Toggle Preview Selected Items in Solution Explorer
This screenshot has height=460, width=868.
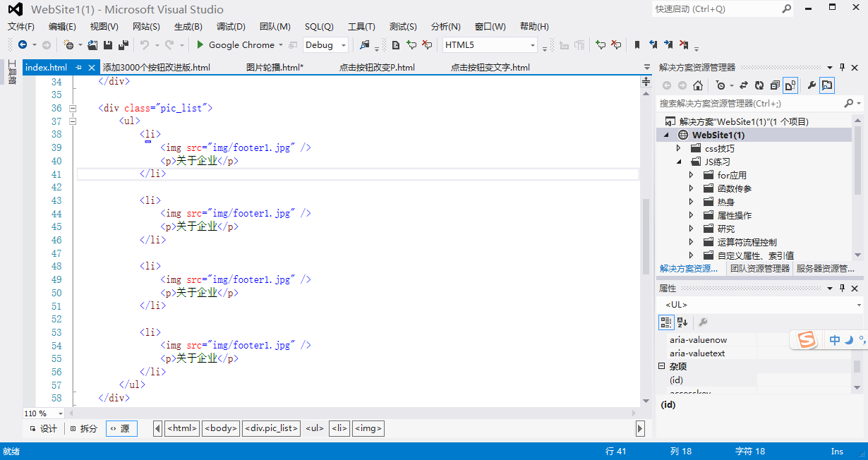[791, 85]
